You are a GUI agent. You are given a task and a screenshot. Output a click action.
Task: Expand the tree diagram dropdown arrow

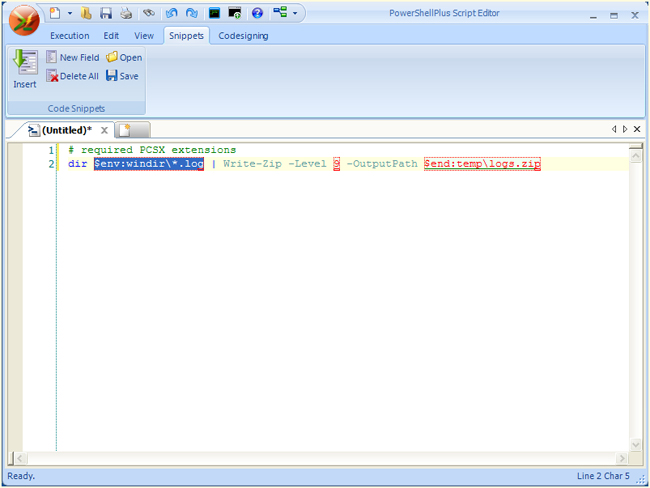point(295,13)
